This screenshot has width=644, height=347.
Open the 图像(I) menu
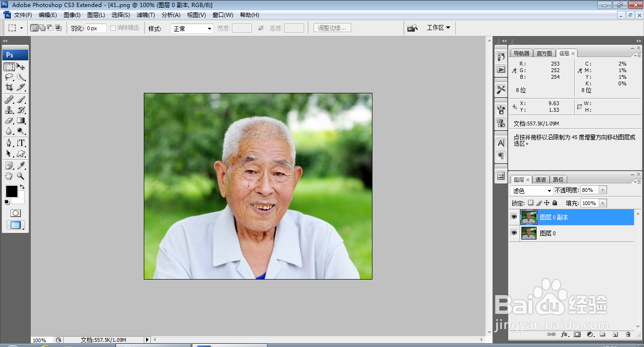click(x=72, y=15)
